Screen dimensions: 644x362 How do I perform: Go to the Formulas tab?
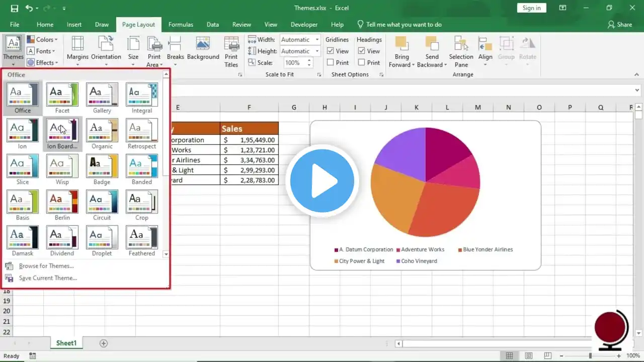pos(181,25)
